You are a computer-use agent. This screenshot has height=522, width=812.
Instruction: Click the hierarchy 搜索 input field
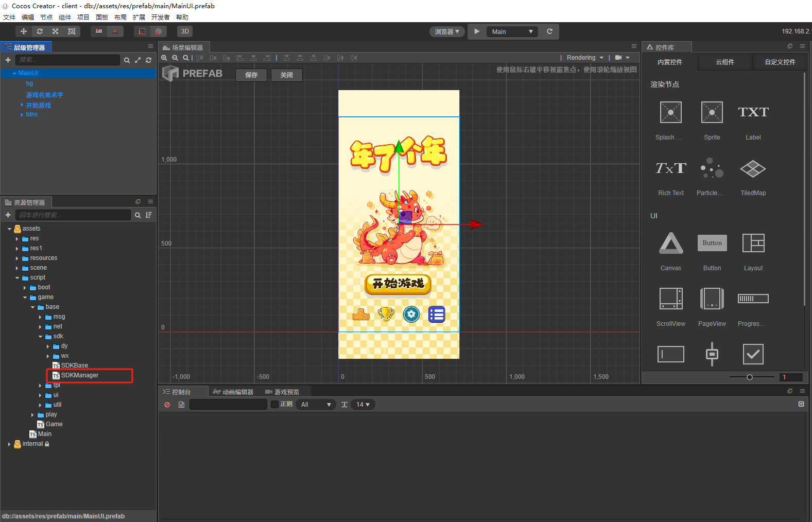pyautogui.click(x=67, y=60)
